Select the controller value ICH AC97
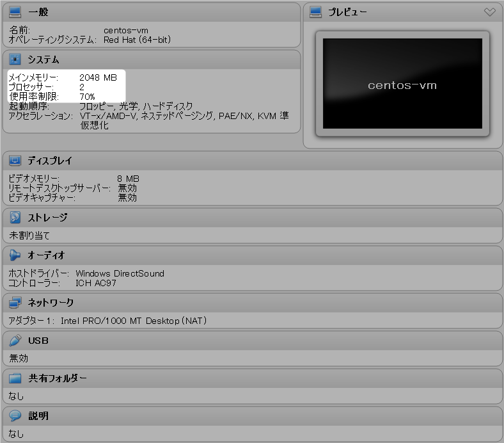This screenshot has width=504, height=443. tap(96, 283)
